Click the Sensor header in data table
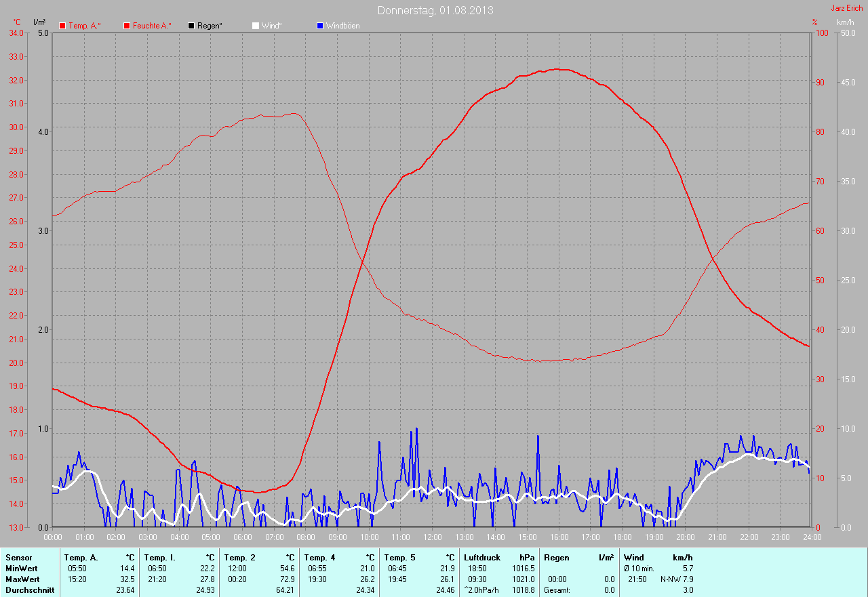This screenshot has height=597, width=868. (18, 558)
